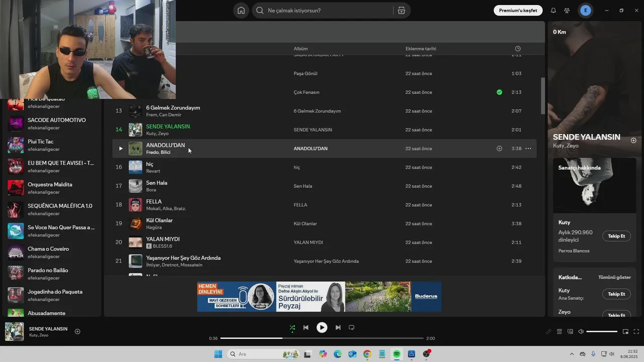This screenshot has height=362, width=644.
Task: Open Outlook on taskbar
Action: click(352, 354)
